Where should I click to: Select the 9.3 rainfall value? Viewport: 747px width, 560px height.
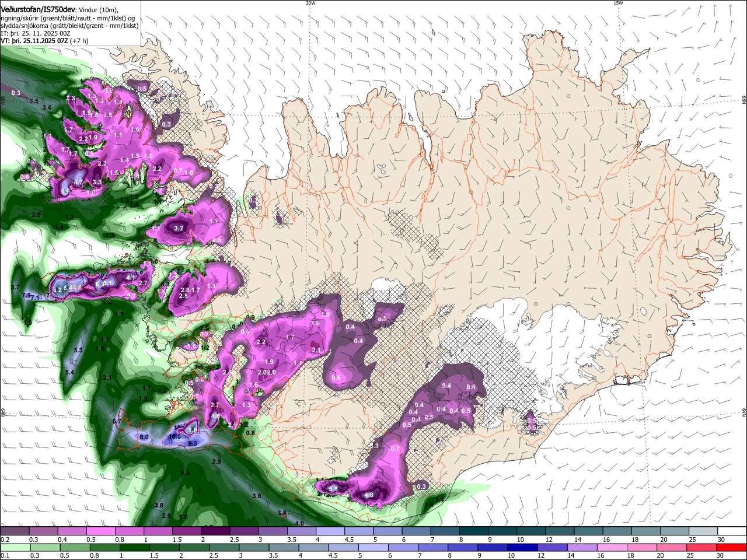point(193,444)
